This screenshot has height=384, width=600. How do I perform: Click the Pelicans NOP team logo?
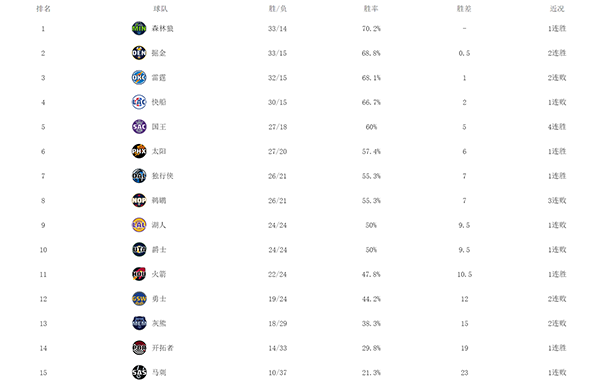pyautogui.click(x=139, y=200)
